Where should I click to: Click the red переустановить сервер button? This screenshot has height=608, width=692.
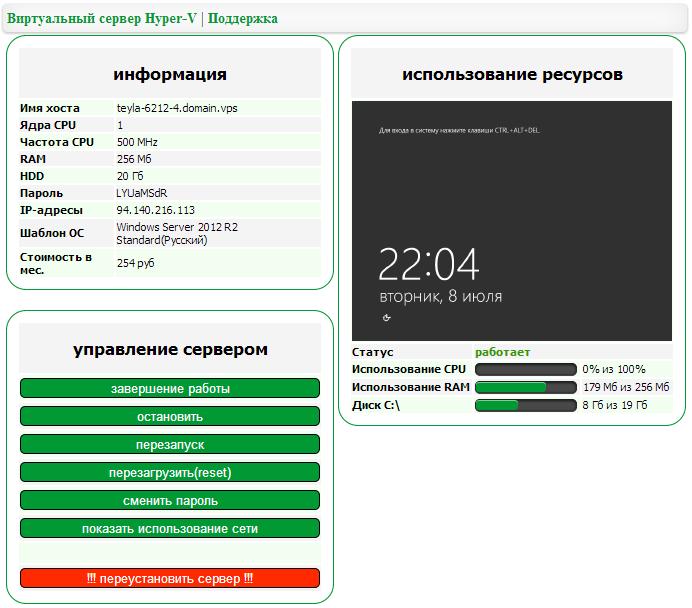click(170, 578)
